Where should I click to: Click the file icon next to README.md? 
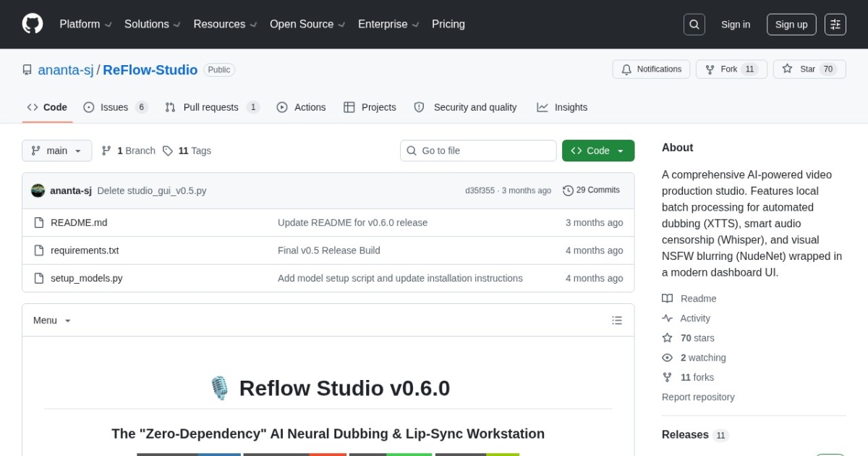click(x=39, y=223)
